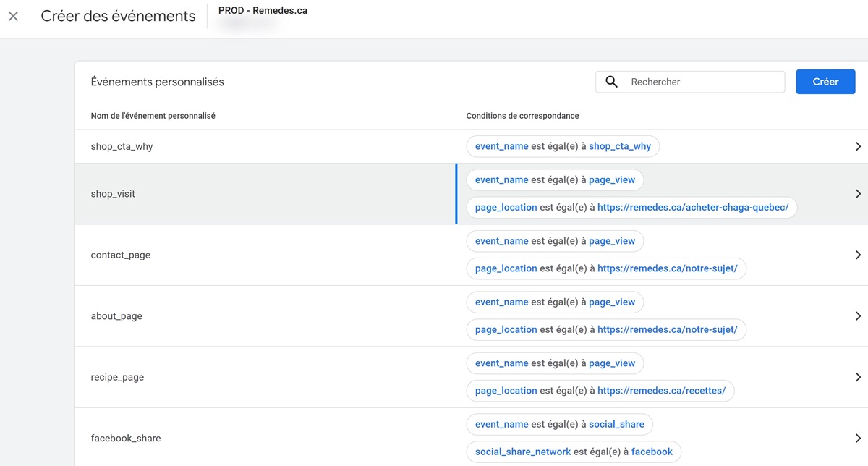The width and height of the screenshot is (868, 466).
Task: Expand the shop_cta_why row chevron
Action: [858, 146]
